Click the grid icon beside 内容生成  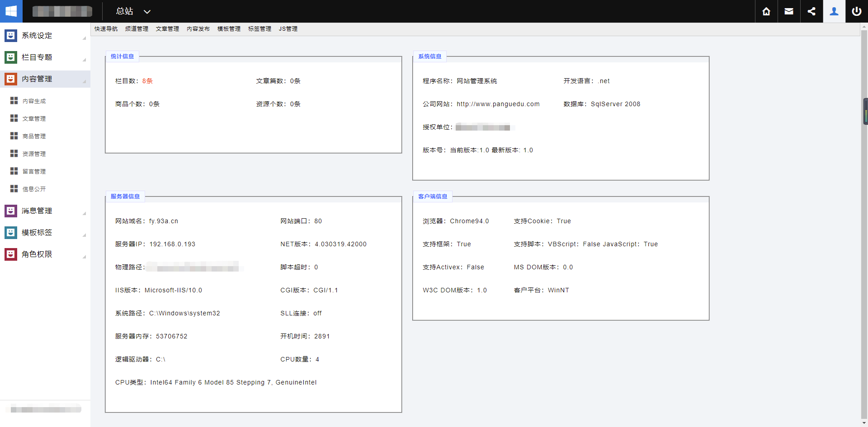14,101
